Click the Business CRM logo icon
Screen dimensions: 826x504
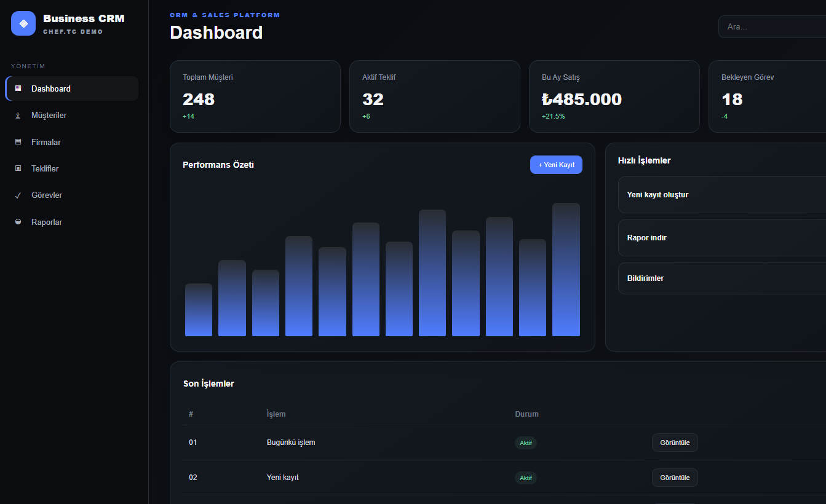(x=23, y=23)
